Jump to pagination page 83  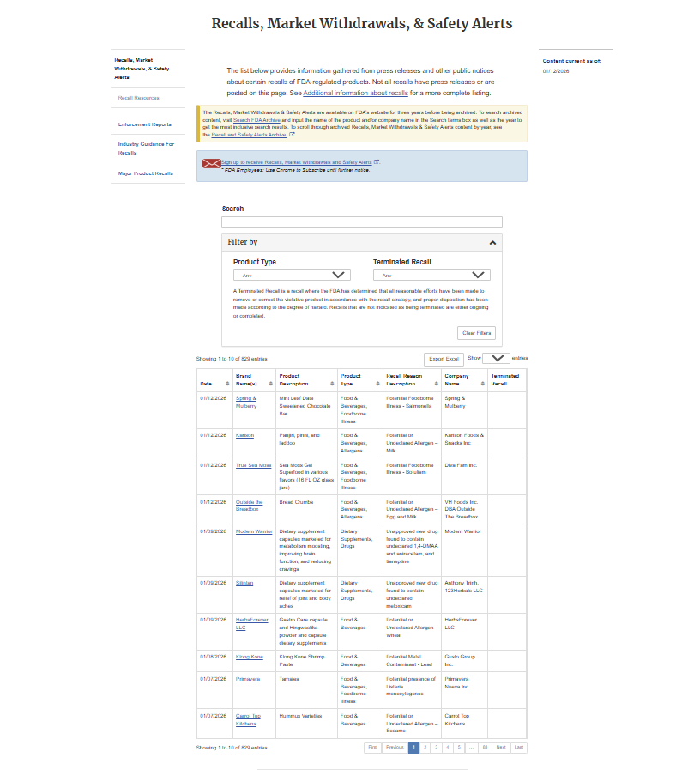(485, 748)
